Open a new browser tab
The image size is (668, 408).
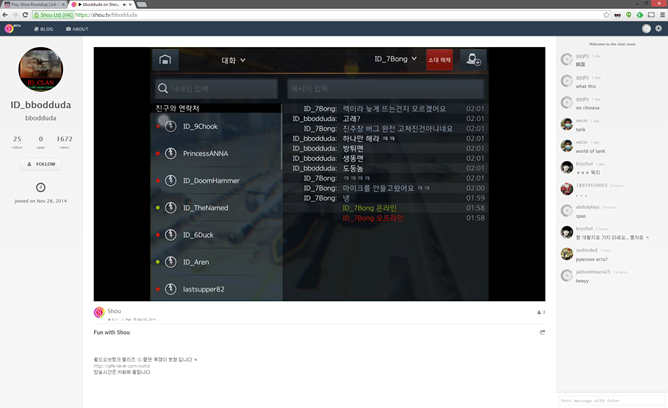(141, 4)
